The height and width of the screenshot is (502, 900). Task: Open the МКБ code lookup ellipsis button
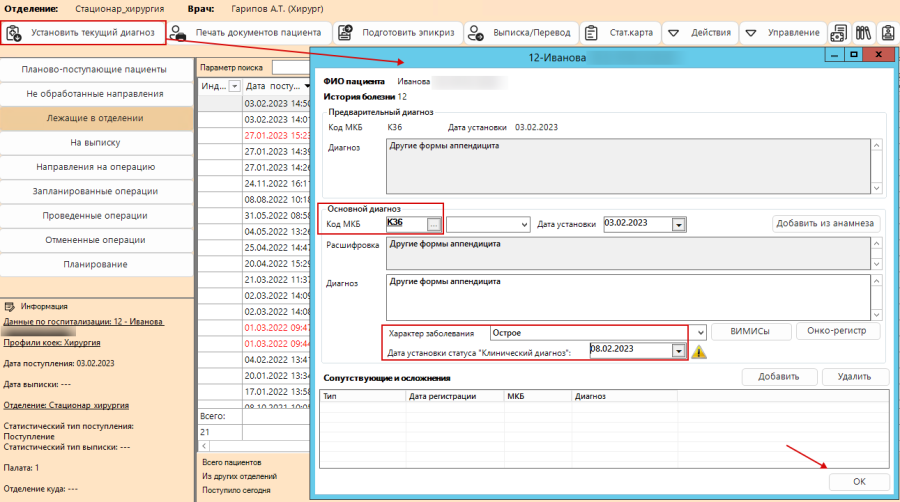point(434,225)
